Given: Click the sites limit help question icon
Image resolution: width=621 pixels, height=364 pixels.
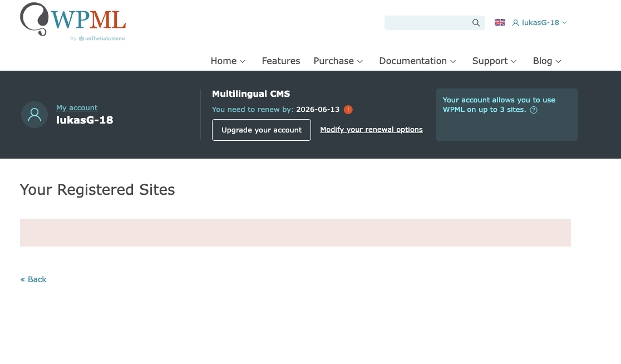Looking at the screenshot, I should pyautogui.click(x=534, y=110).
